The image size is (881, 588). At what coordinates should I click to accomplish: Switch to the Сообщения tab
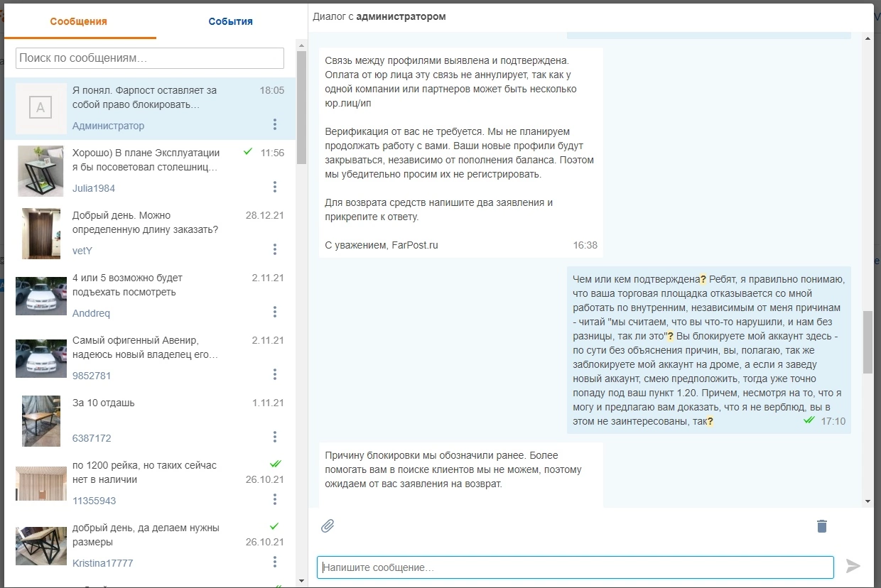click(x=79, y=21)
